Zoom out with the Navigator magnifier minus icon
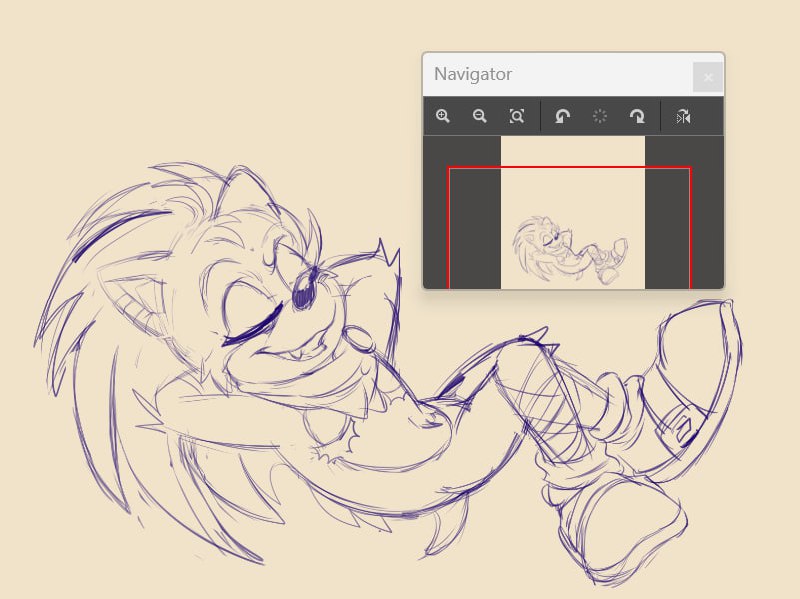This screenshot has width=800, height=599. click(480, 116)
